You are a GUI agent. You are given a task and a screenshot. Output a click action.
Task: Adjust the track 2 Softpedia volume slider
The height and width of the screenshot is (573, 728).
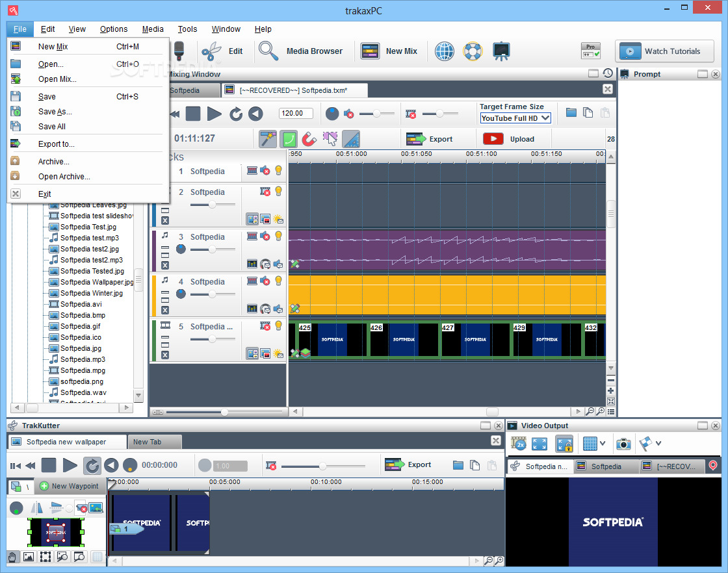coord(212,205)
